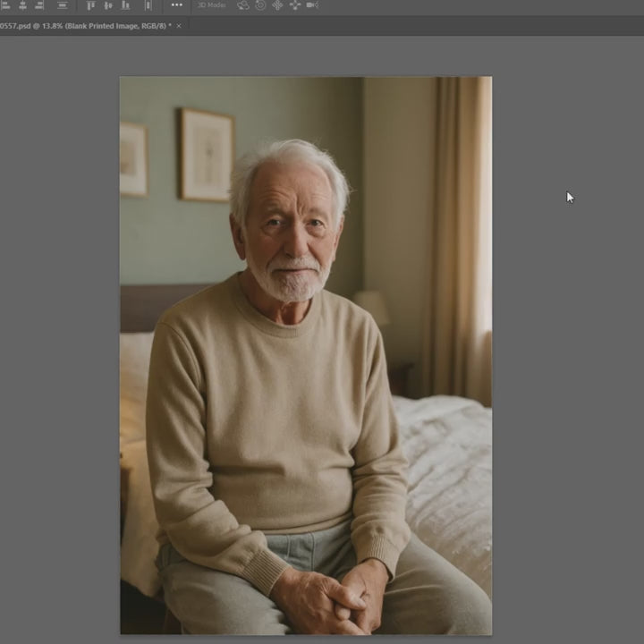Click Align bottom edges icon
Viewport: 644px width, 644px height.
(126, 5)
